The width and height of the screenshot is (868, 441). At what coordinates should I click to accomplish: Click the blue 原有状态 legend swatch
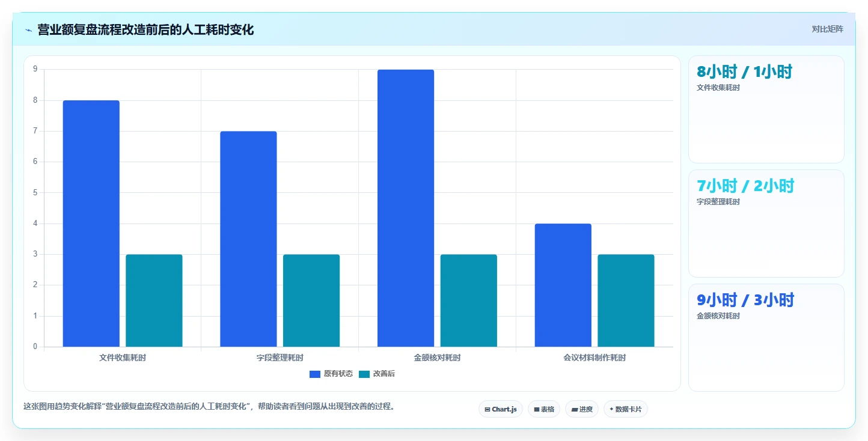[x=315, y=374]
